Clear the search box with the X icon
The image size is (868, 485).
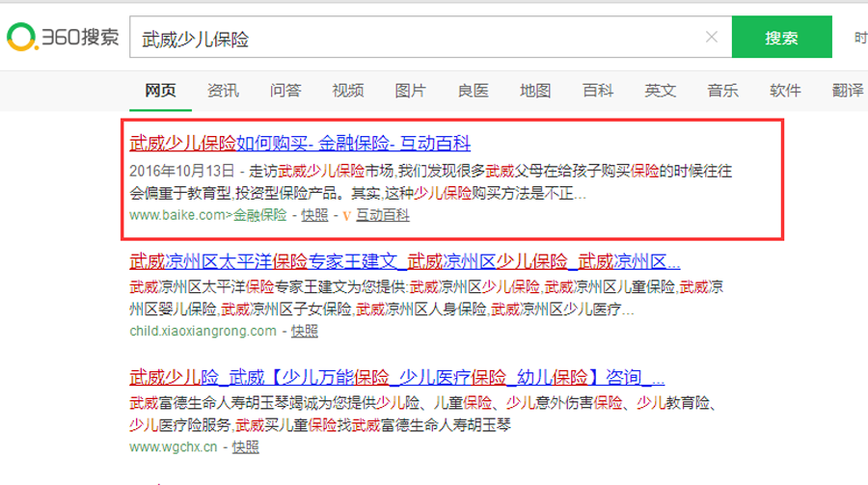[712, 37]
